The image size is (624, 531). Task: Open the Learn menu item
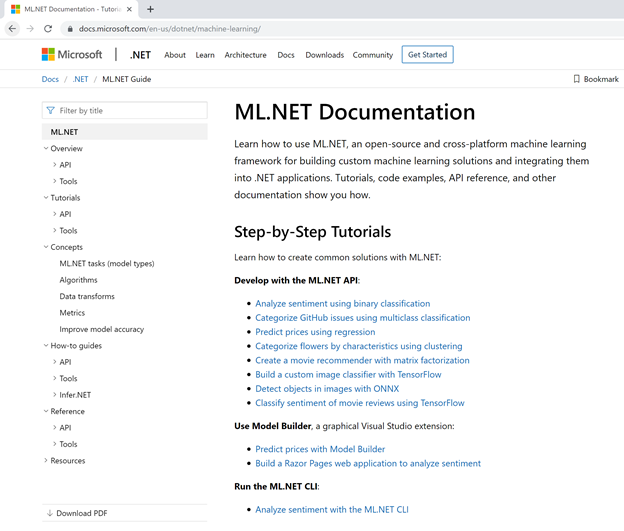(205, 55)
